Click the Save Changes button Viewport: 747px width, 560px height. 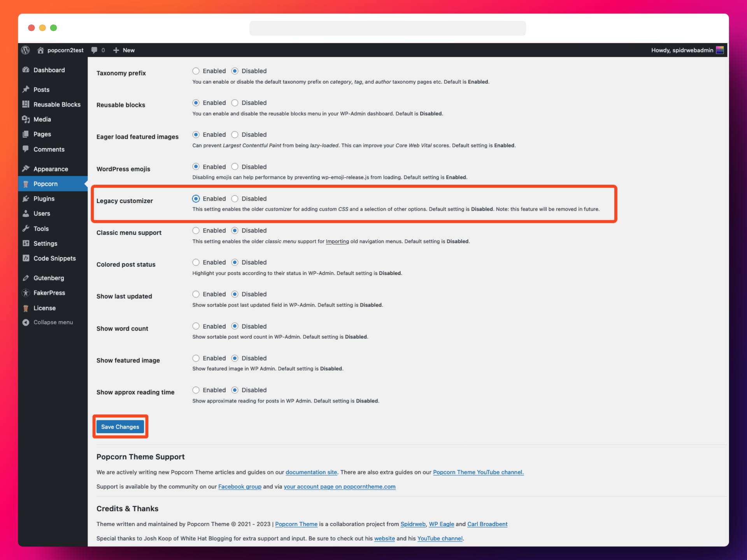(120, 427)
